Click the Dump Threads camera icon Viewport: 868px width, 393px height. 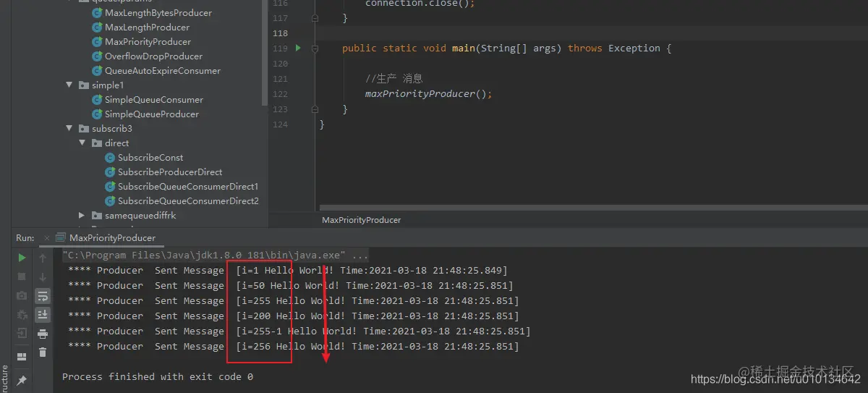click(x=22, y=295)
